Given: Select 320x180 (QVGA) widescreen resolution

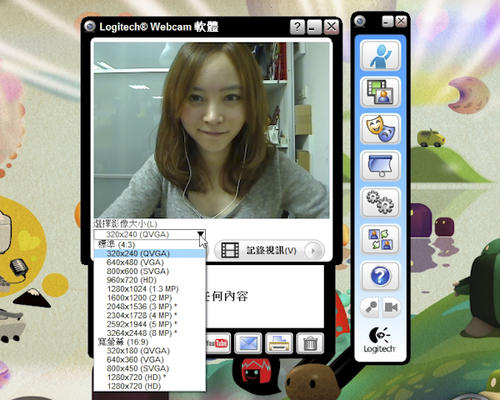Looking at the screenshot, I should (x=150, y=351).
